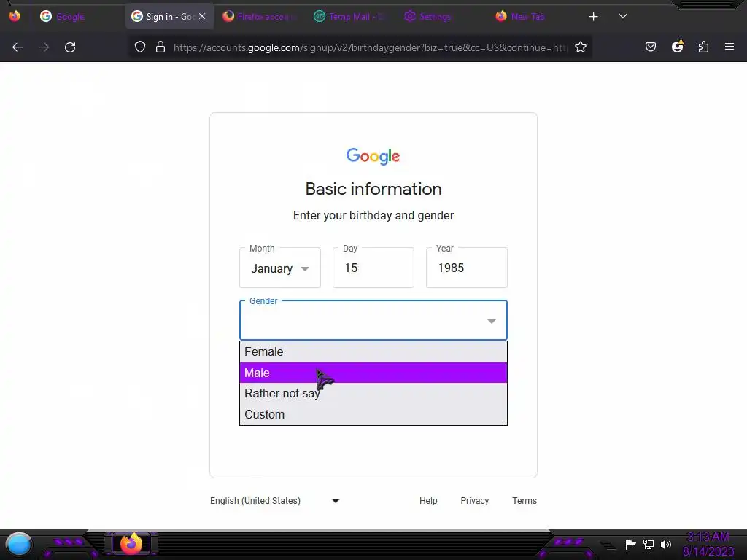747x560 pixels.
Task: Click the address bar URL
Action: 370,47
